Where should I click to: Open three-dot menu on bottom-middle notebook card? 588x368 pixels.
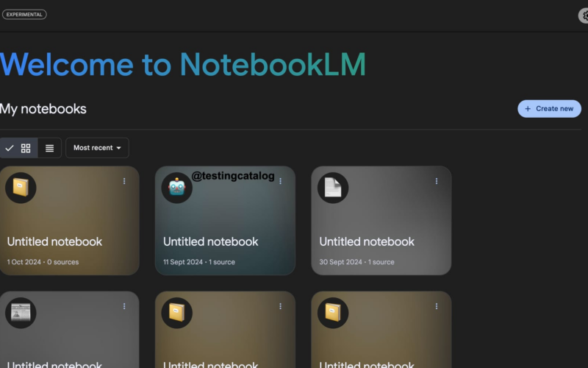click(280, 306)
